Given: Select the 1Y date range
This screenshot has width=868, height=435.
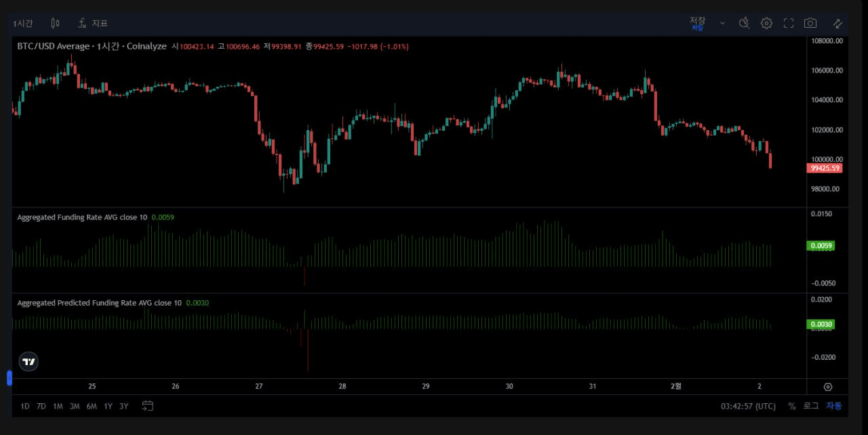Looking at the screenshot, I should point(108,406).
